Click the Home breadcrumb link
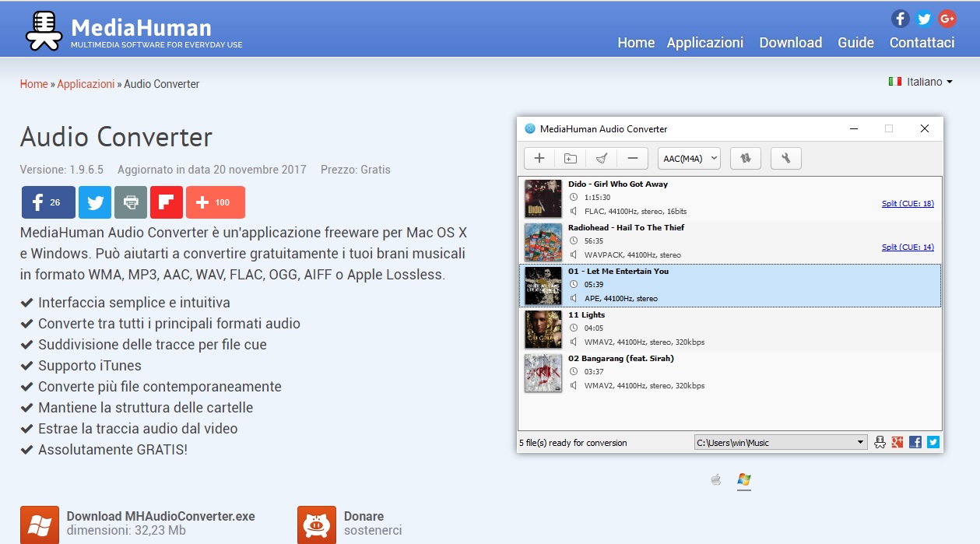 (x=33, y=84)
